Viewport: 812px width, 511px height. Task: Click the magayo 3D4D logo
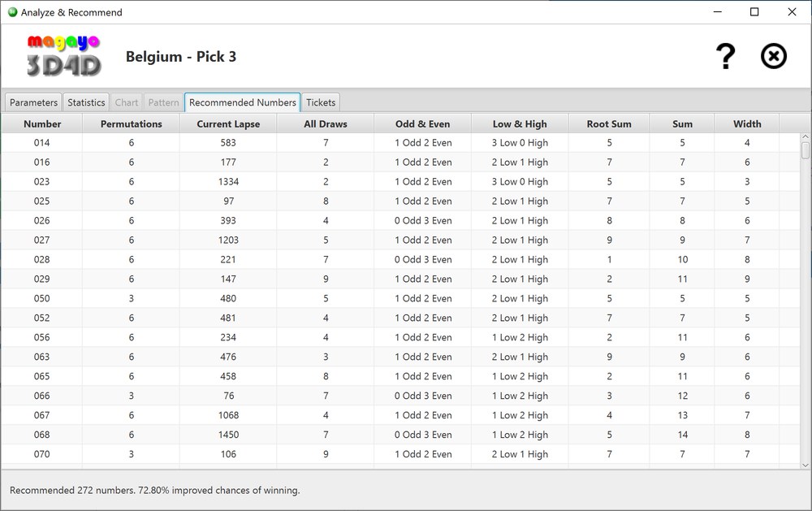[x=64, y=56]
